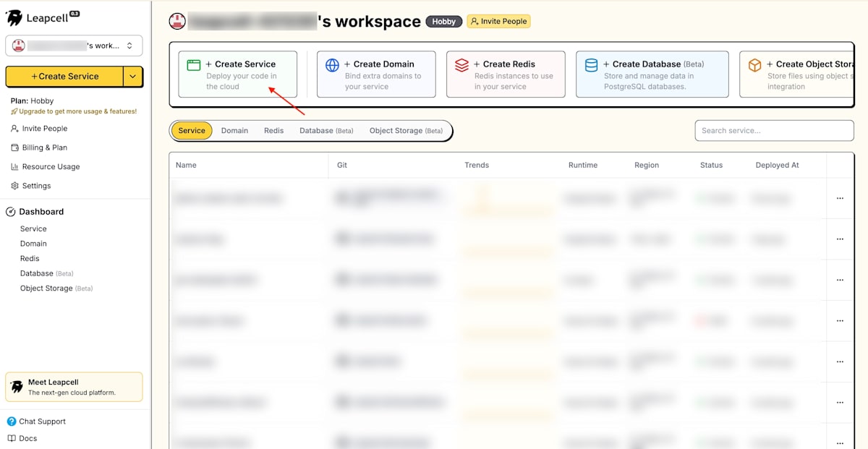Click the Status column header
Screen dimensions: 868x449
click(x=711, y=165)
